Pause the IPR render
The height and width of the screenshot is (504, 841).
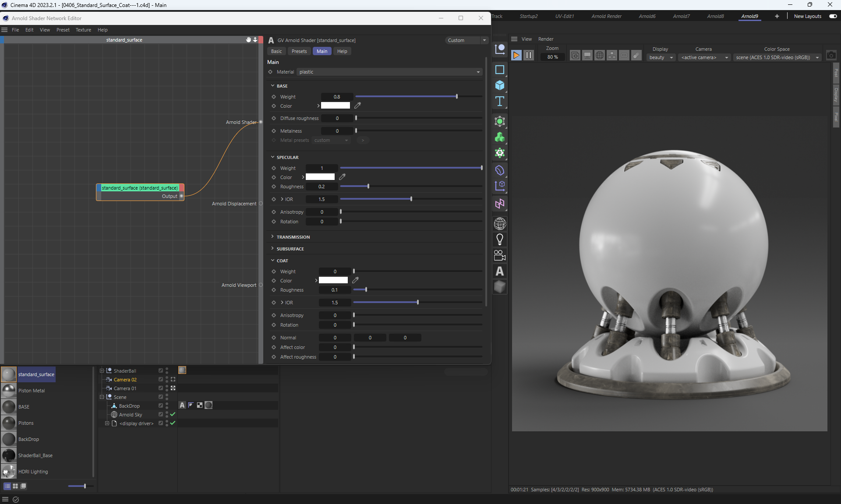click(529, 55)
